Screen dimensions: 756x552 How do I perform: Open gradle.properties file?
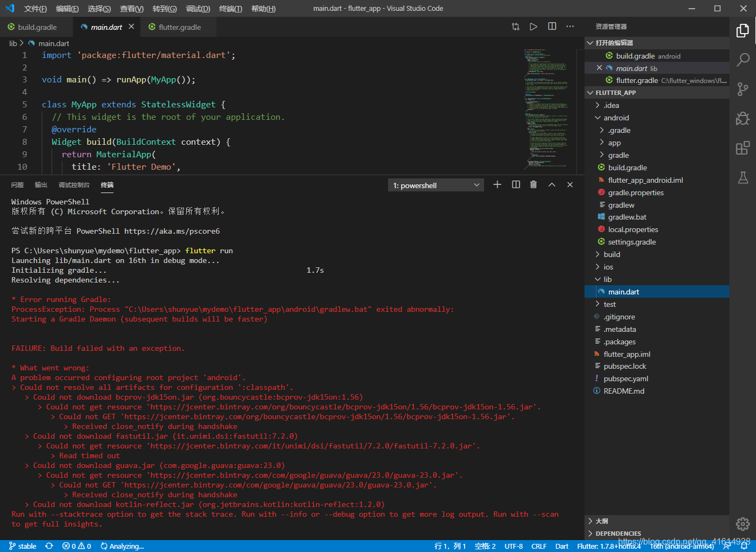coord(657,192)
